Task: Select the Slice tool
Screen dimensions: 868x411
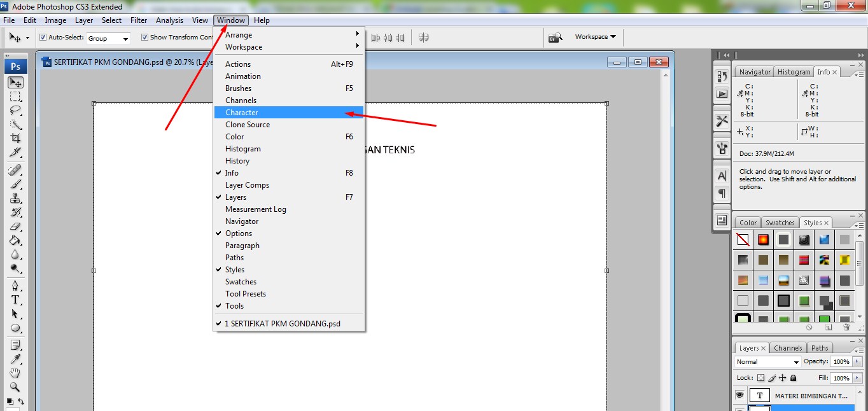Action: [x=15, y=153]
